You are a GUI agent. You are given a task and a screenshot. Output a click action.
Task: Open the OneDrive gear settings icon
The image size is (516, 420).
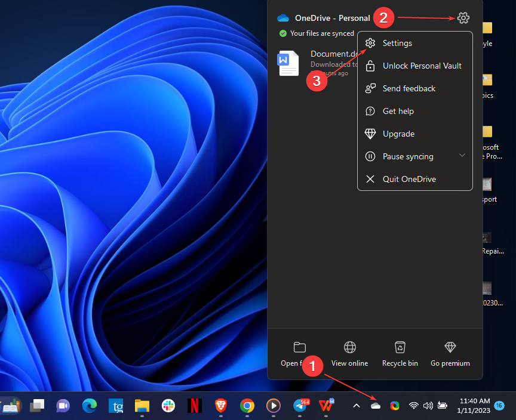point(463,18)
